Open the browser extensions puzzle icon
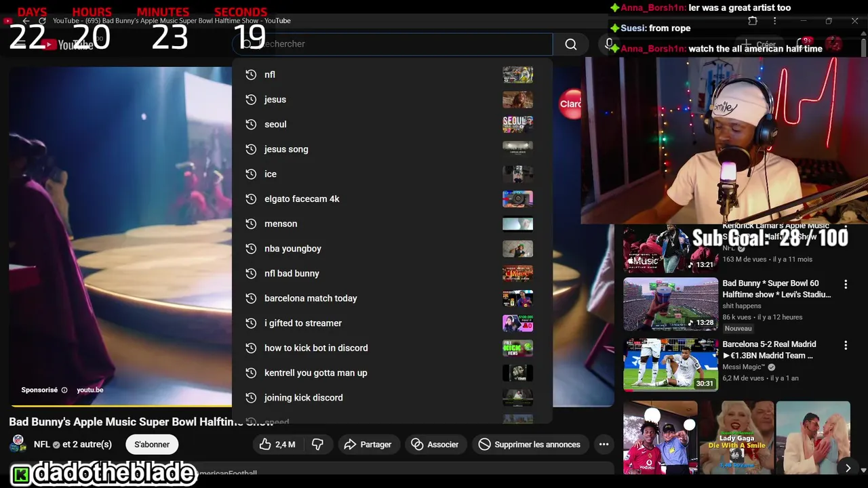This screenshot has height=488, width=868. 753,21
